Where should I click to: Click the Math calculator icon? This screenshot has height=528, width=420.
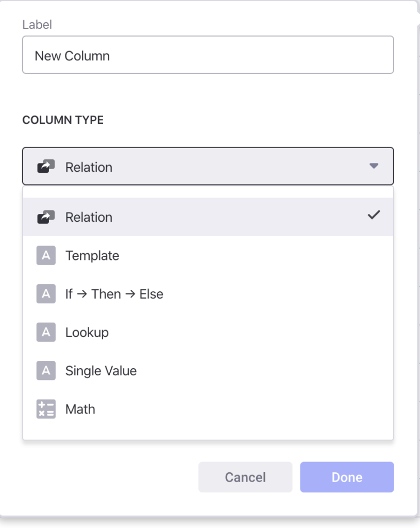pyautogui.click(x=46, y=409)
